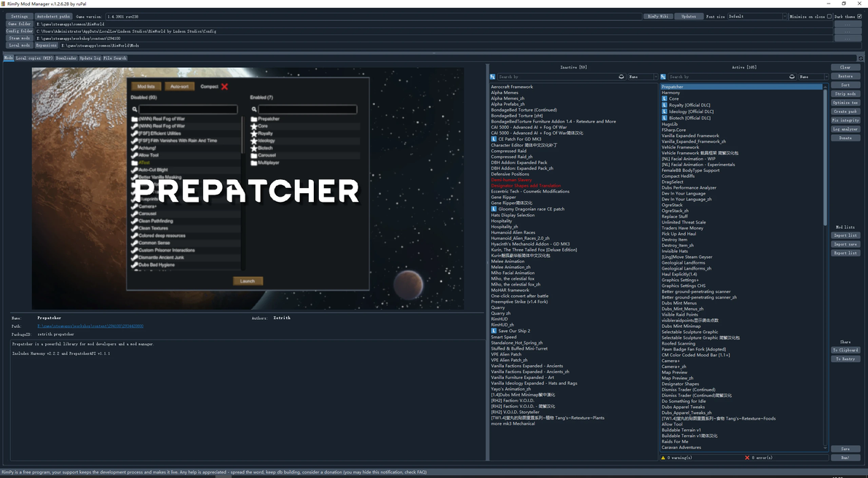868x478 pixels.
Task: Click the L badge next to Save Our Ship 2
Action: 494,331
